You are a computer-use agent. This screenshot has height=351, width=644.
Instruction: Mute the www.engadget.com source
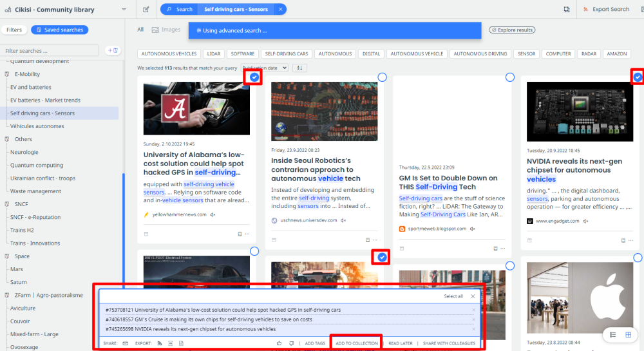[585, 222]
